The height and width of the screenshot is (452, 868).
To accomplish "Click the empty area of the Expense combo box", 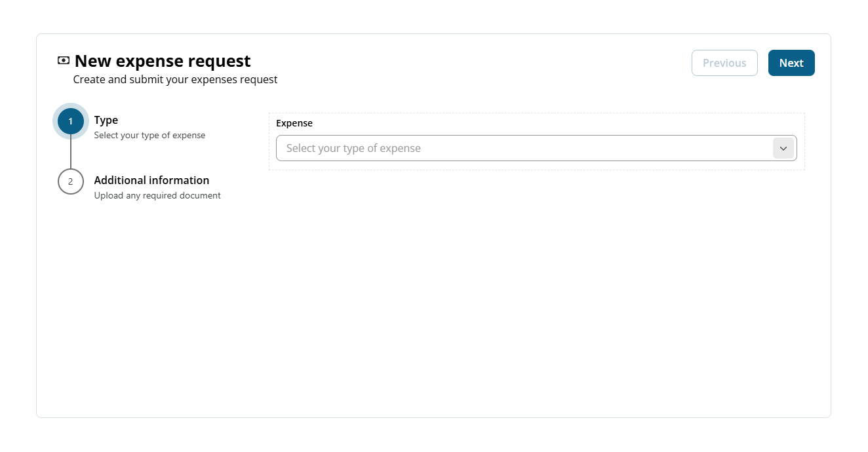I will click(590, 148).
